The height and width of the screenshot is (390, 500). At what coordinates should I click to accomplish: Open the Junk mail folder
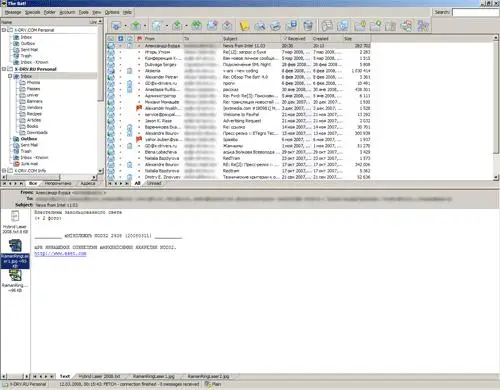point(29,164)
